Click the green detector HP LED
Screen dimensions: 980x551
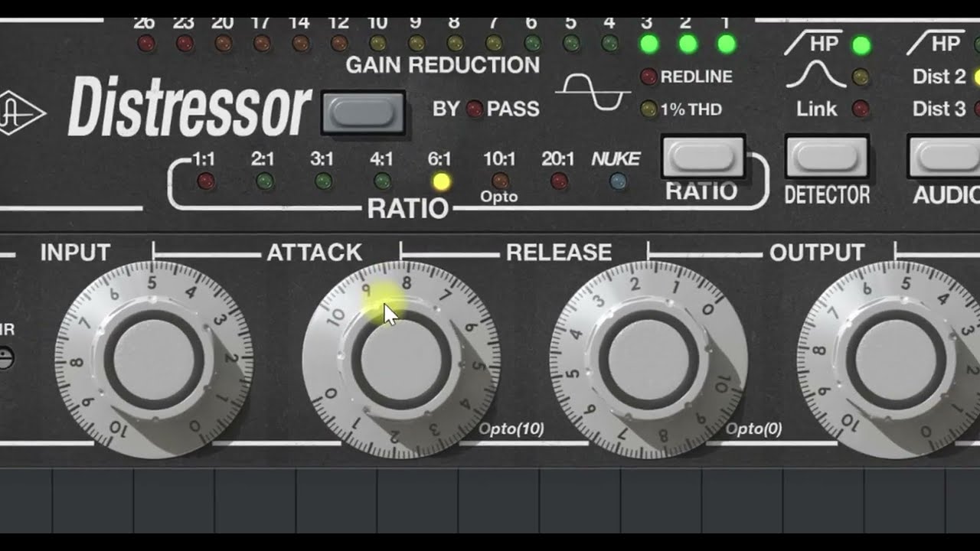coord(861,45)
